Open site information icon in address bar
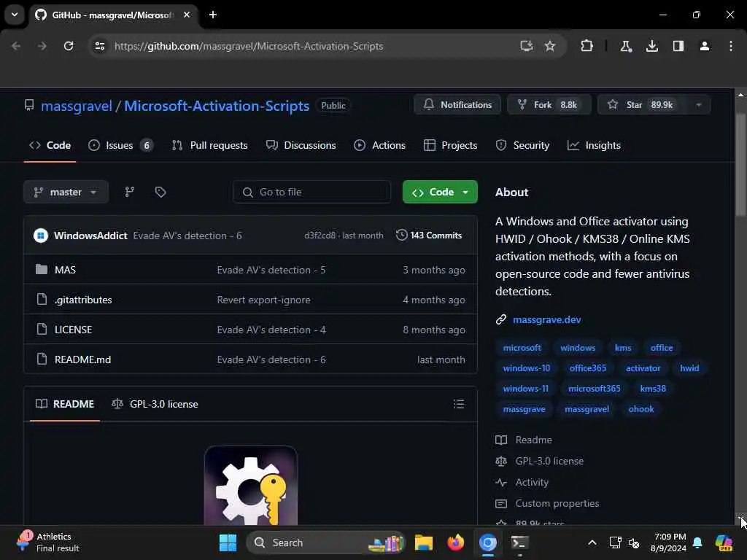Viewport: 747px width, 560px height. (x=99, y=46)
